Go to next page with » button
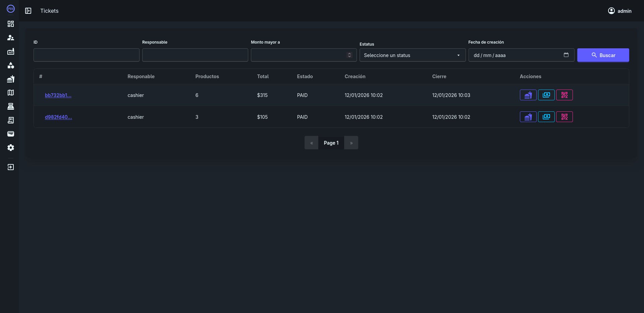Screen dimensions: 644x313 point(351,143)
